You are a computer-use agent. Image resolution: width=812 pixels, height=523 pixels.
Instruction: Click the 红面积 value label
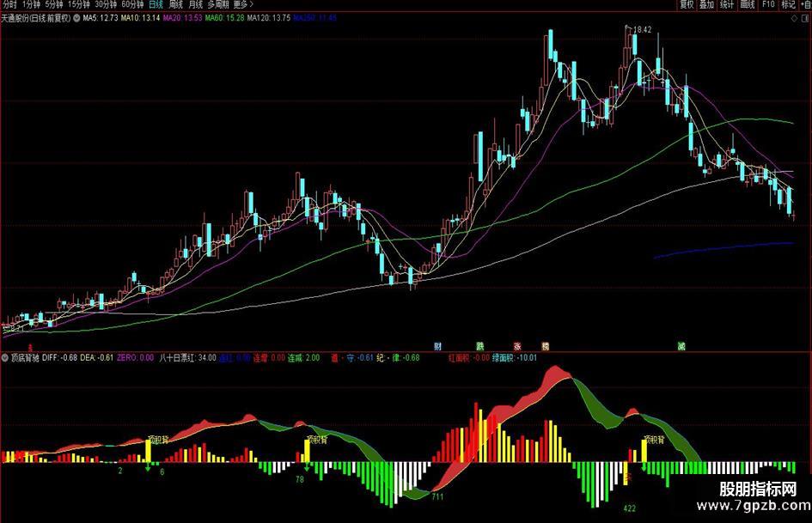[468, 358]
